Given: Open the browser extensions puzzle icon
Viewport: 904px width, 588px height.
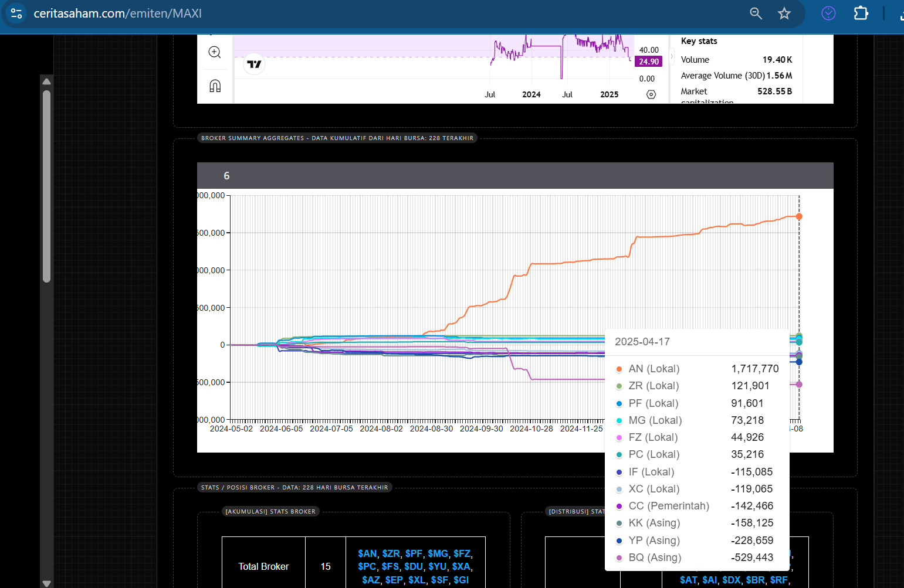Looking at the screenshot, I should 861,13.
